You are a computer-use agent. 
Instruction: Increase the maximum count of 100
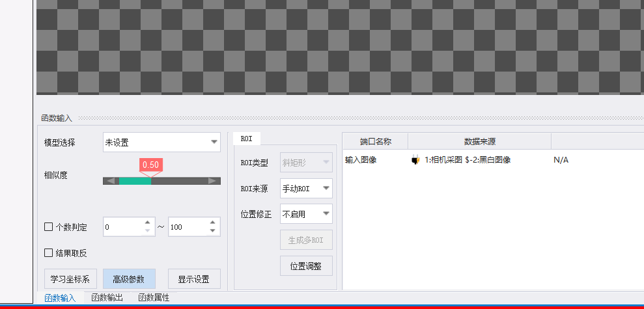tap(212, 222)
